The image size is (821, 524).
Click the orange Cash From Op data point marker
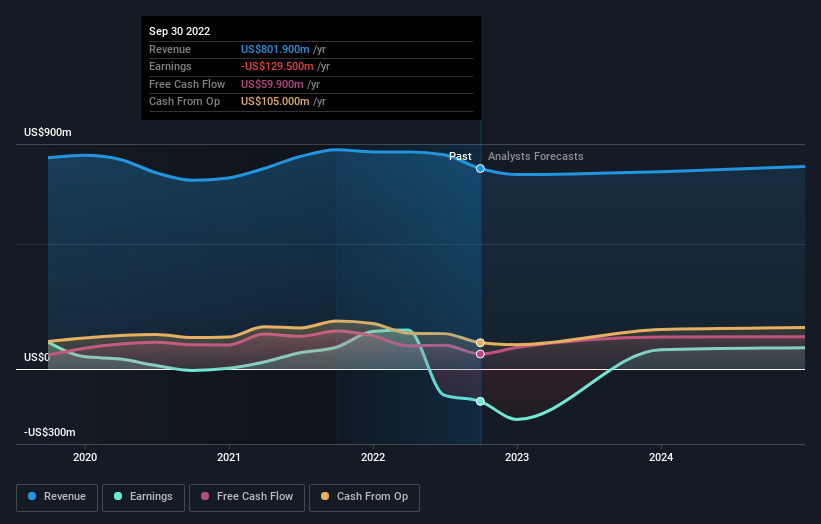coord(480,343)
